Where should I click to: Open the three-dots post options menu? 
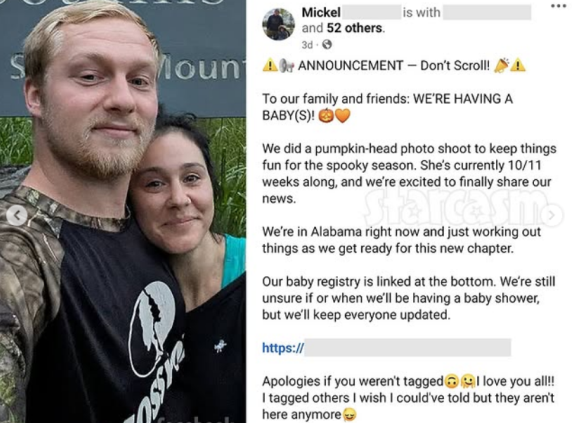558,6
